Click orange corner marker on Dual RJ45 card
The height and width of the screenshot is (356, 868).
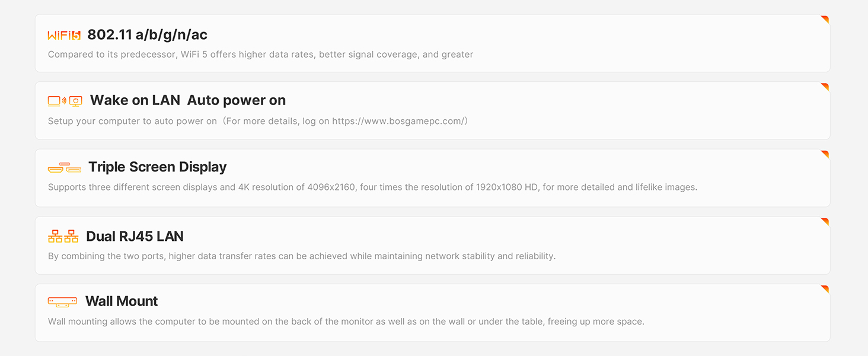click(x=825, y=221)
